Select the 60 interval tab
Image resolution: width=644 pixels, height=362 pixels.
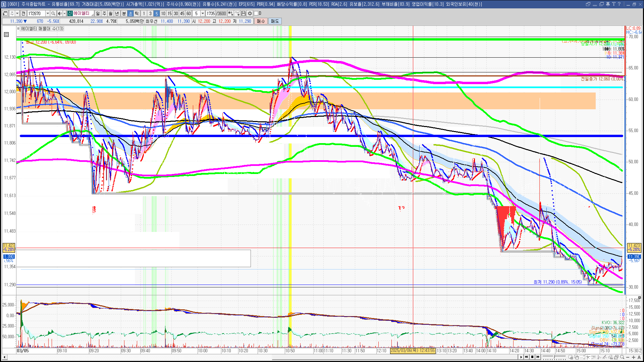pyautogui.click(x=189, y=13)
